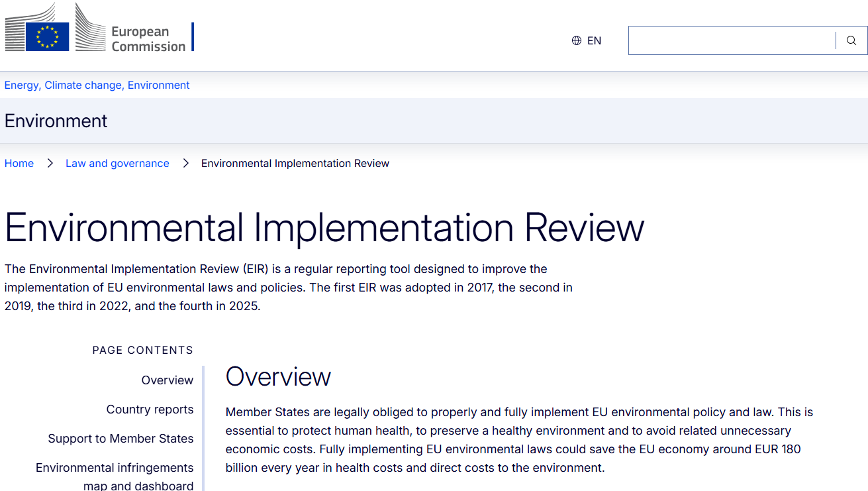Click the Environmental Implementation Review main heading
The image size is (868, 491).
[x=324, y=227]
